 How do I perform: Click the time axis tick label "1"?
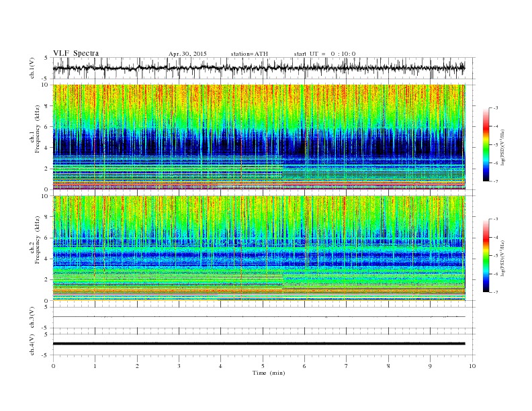coord(95,366)
